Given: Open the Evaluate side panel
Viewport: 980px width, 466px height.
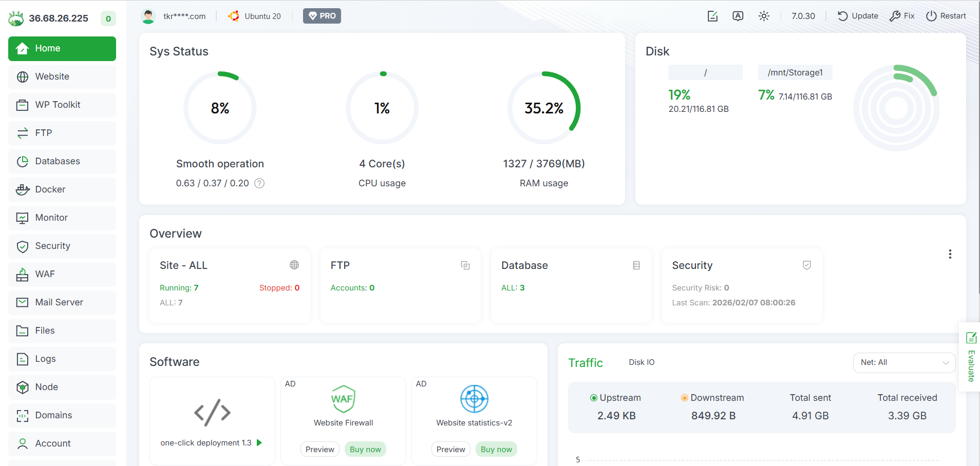Looking at the screenshot, I should [971, 358].
